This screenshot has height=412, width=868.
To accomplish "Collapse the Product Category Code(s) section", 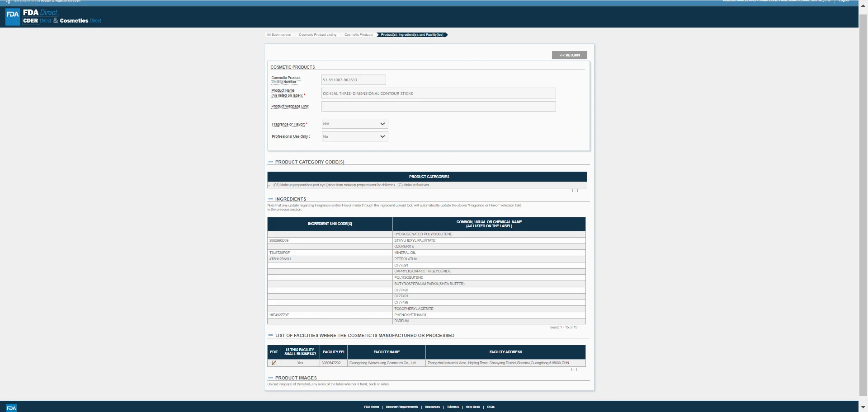I will 270,162.
